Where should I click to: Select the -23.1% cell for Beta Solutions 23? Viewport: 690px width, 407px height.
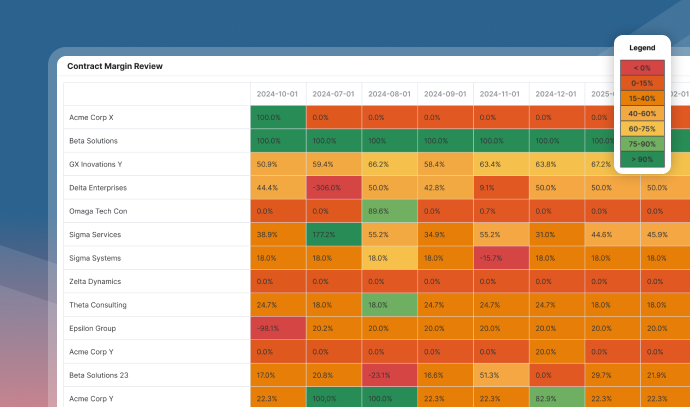point(389,375)
